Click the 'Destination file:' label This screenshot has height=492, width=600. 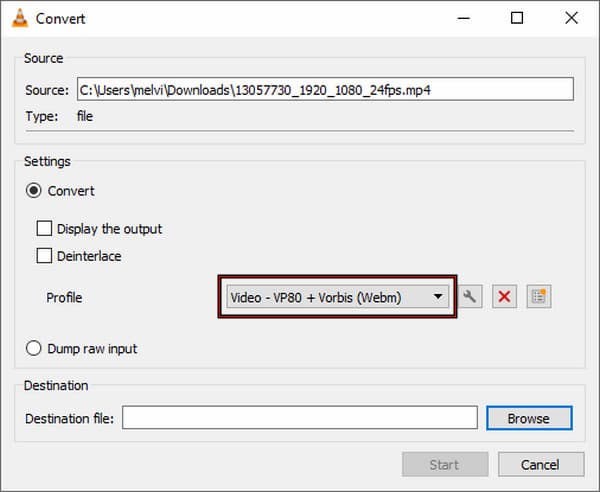click(70, 419)
